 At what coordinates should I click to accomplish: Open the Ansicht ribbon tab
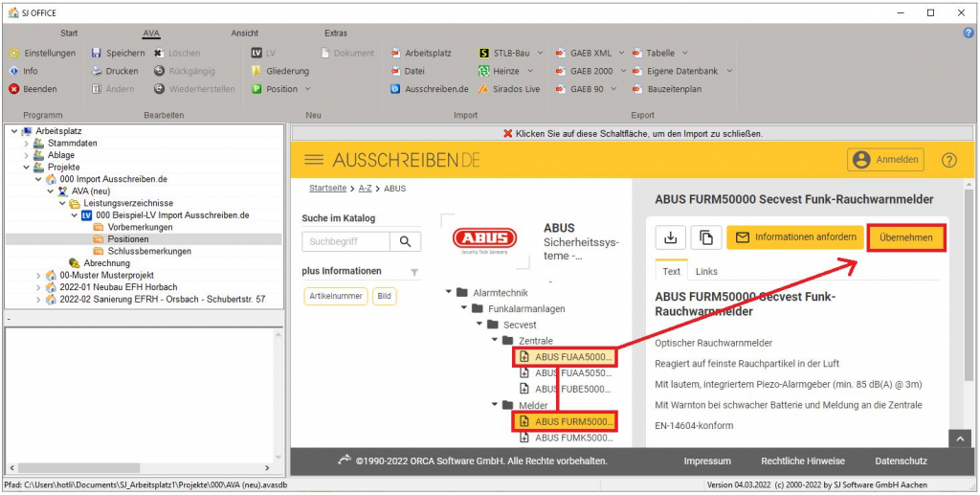pos(244,34)
